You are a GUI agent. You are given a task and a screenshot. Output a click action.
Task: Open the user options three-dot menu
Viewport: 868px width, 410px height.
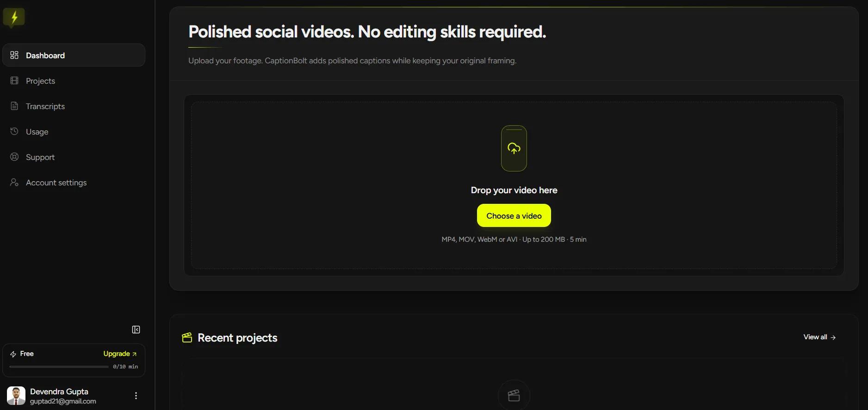point(136,396)
